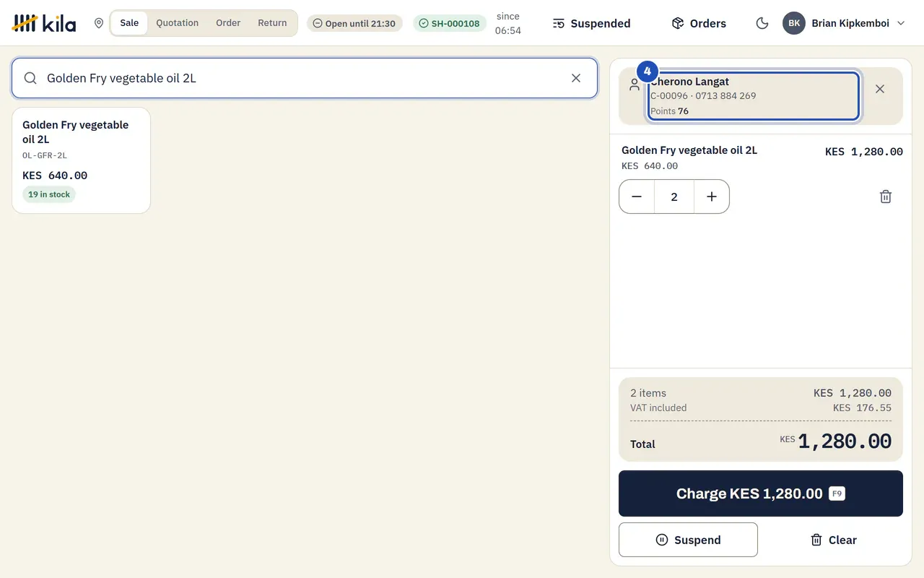
Task: Select the Cherono Langat customer field
Action: [x=754, y=96]
